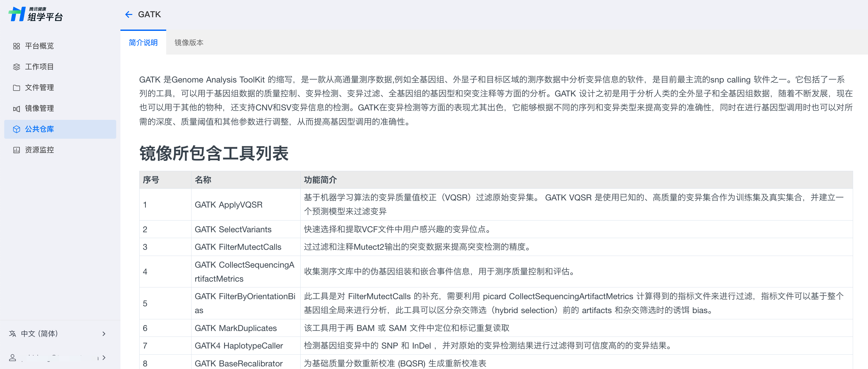Screen dimensions: 868x369
Task: Expand the 中文 (简体) language chevron
Action: (104, 334)
